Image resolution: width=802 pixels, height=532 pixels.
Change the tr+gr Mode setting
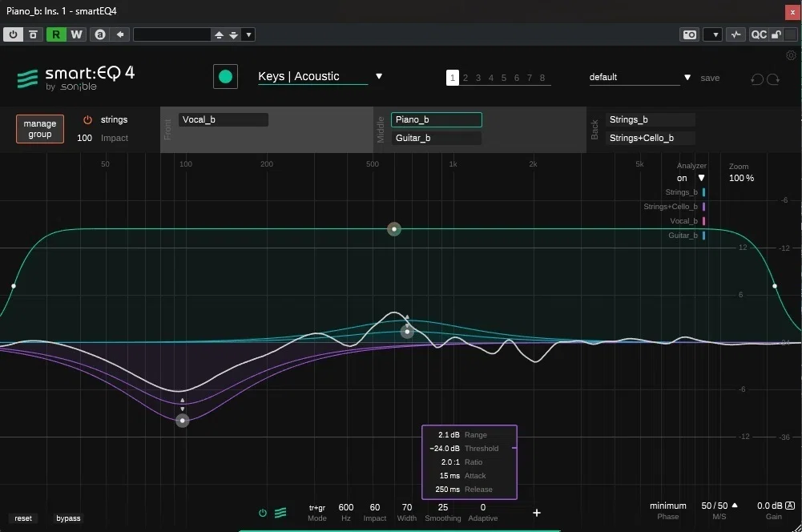point(317,508)
